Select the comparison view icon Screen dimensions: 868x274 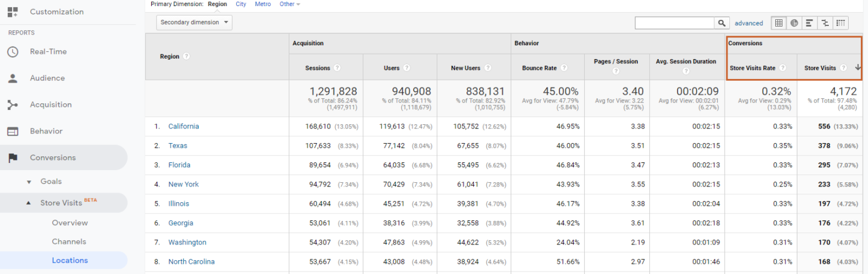coord(825,23)
